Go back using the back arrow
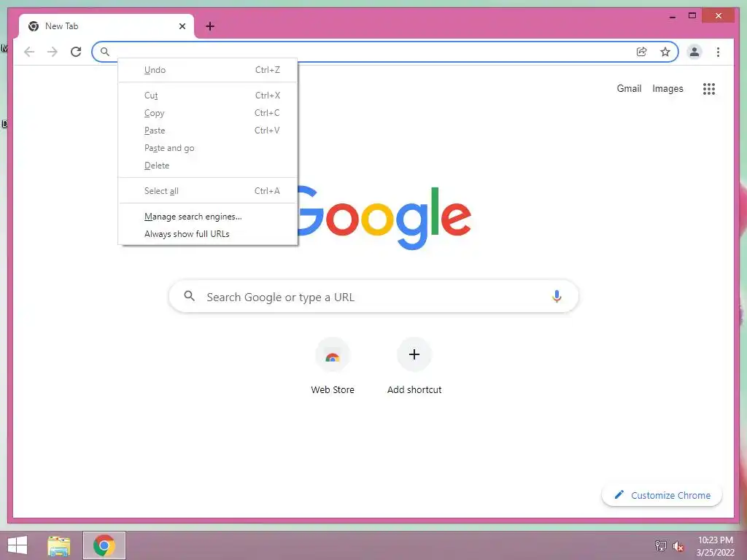The height and width of the screenshot is (560, 747). pos(29,52)
